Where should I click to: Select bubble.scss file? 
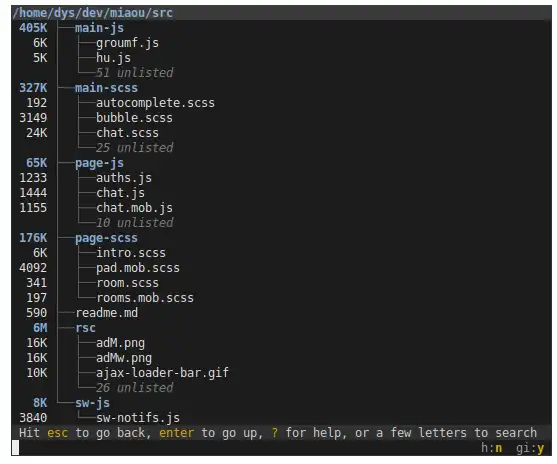coord(134,118)
